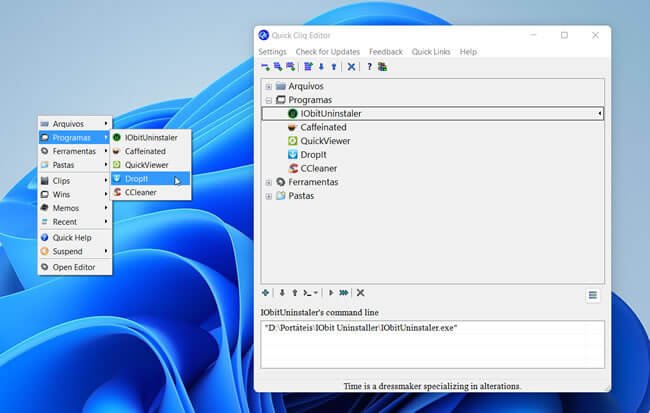
Task: Select Arquivos in the editor tree
Action: click(306, 86)
